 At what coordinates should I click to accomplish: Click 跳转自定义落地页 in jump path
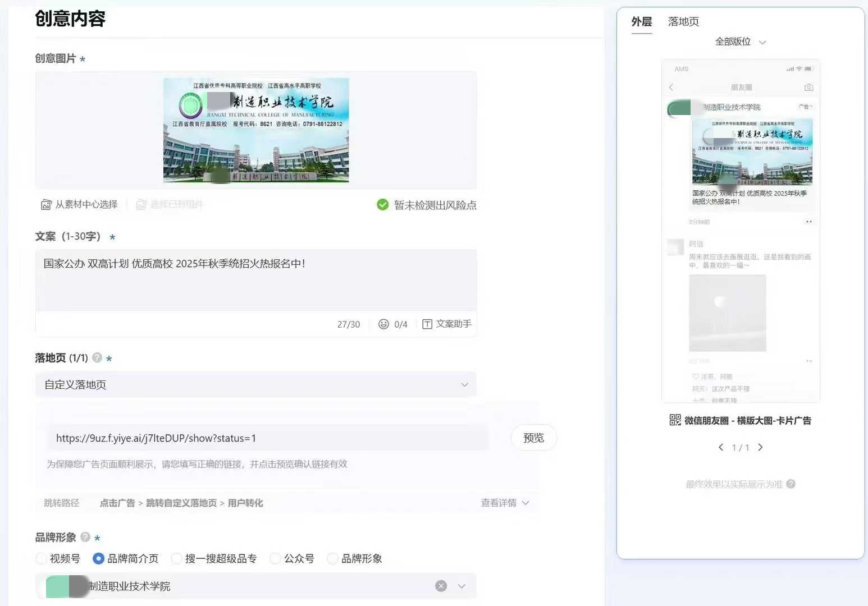[181, 503]
